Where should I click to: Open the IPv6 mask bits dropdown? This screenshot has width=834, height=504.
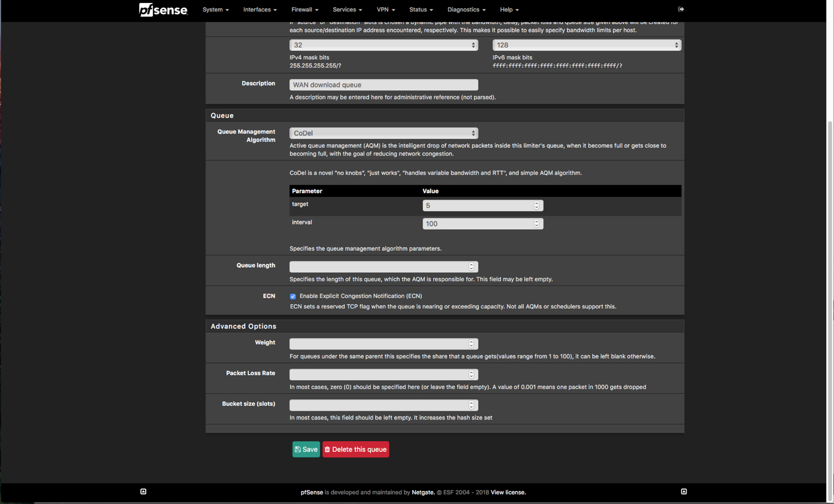(x=586, y=45)
